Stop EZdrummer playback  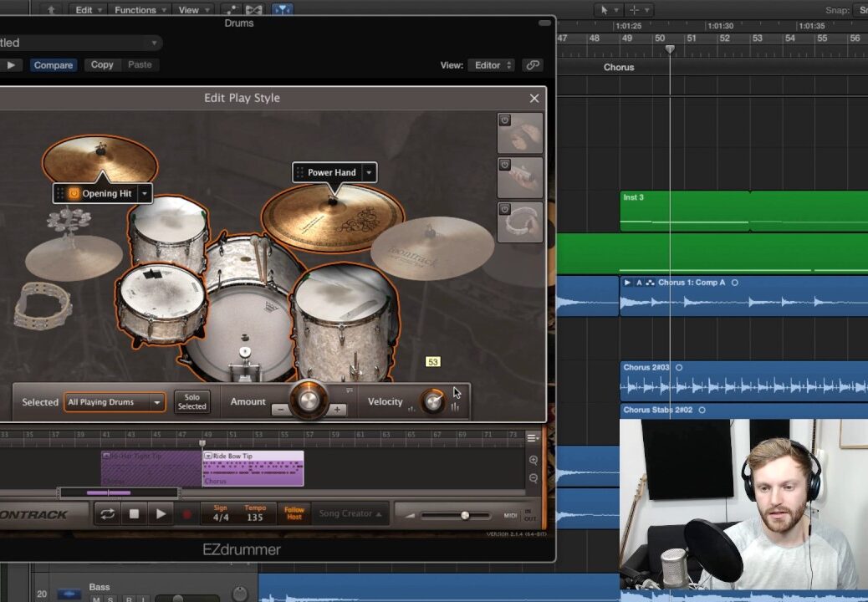(x=134, y=514)
